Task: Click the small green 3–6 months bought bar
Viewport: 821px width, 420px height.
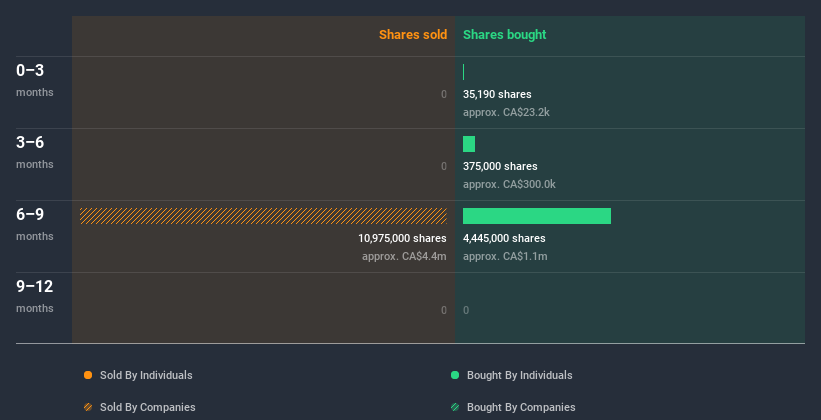Action: (469, 144)
